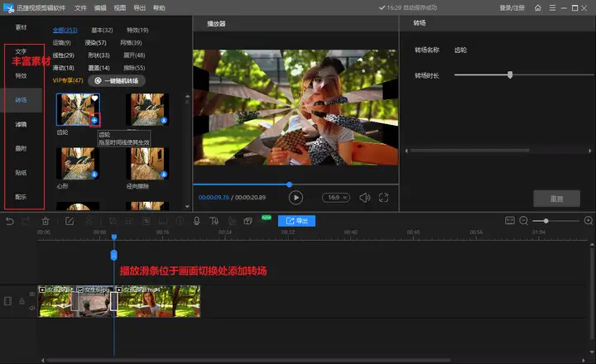Filter transitions by 展开(48)

point(134,55)
